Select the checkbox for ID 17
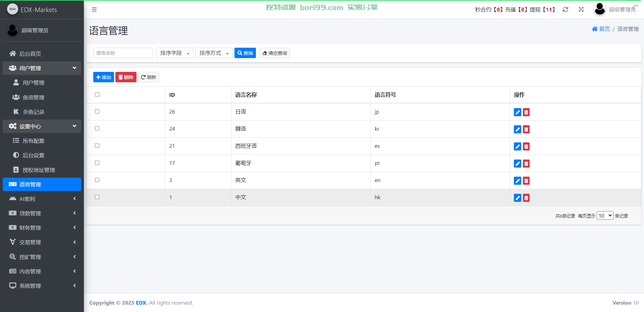644x312 pixels. coord(97,163)
